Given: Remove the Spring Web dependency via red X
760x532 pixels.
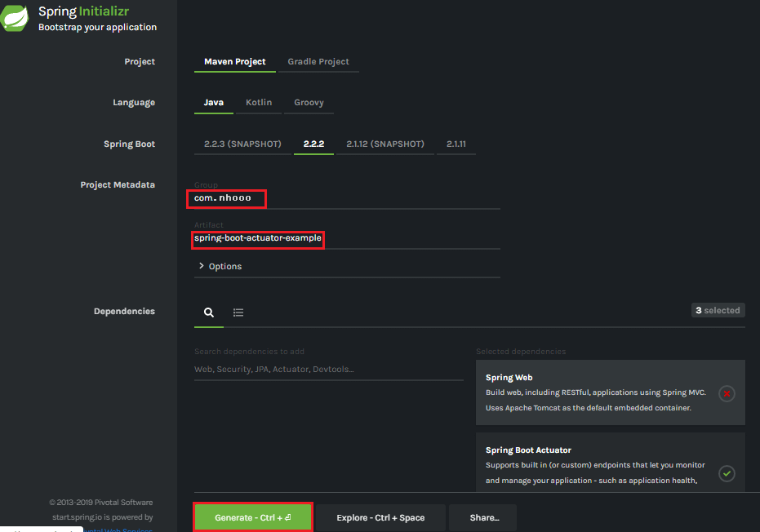Looking at the screenshot, I should [727, 393].
